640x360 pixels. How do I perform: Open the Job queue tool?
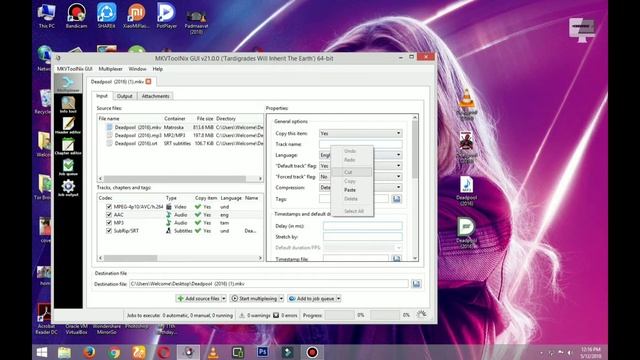[x=68, y=167]
